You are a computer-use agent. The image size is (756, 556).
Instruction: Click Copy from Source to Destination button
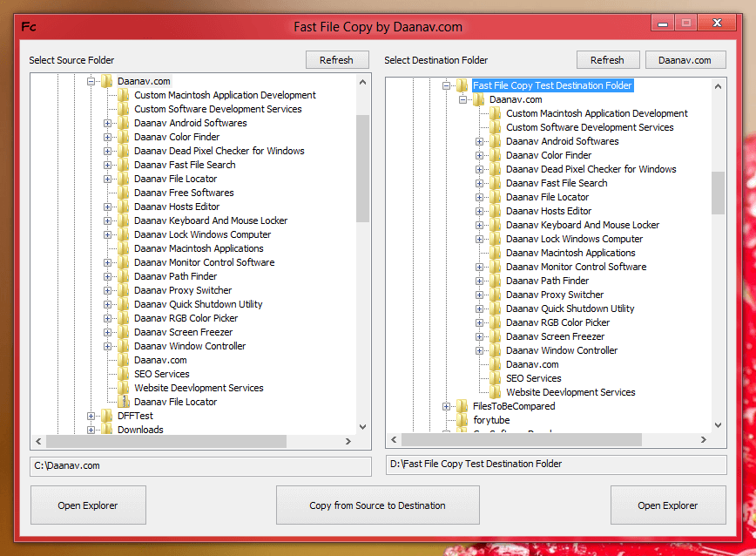click(377, 505)
